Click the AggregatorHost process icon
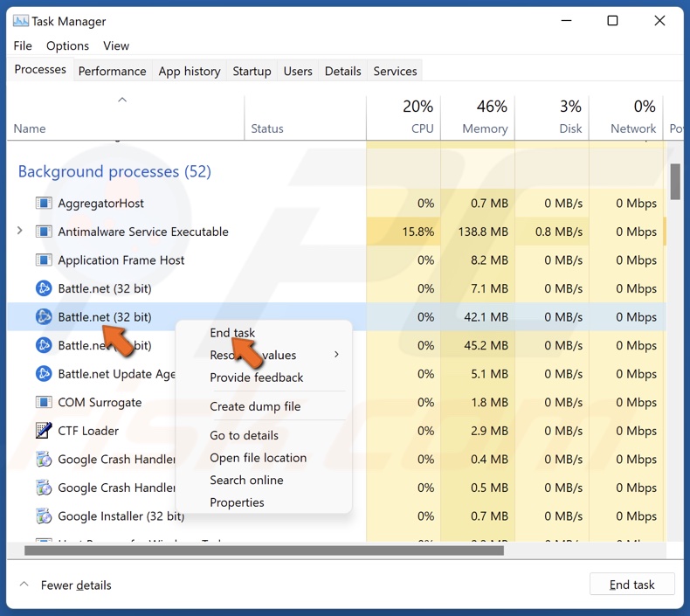Viewport: 690px width, 616px height. click(44, 204)
